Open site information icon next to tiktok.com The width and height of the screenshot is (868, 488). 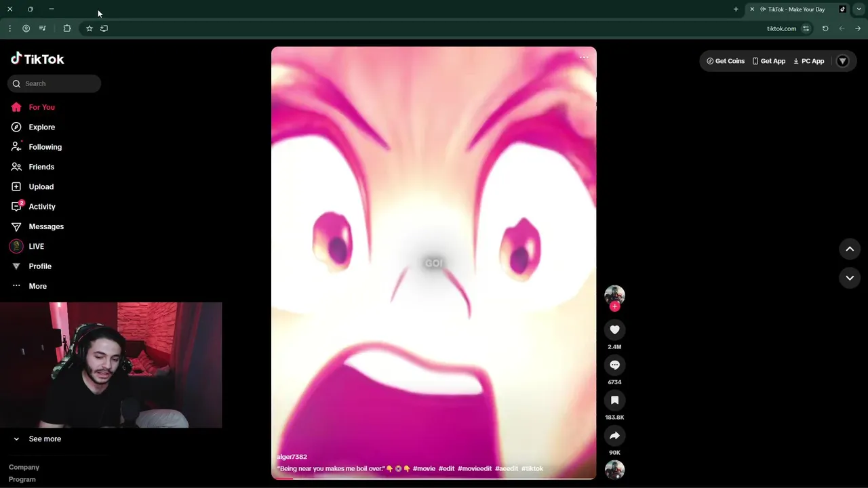pyautogui.click(x=806, y=28)
